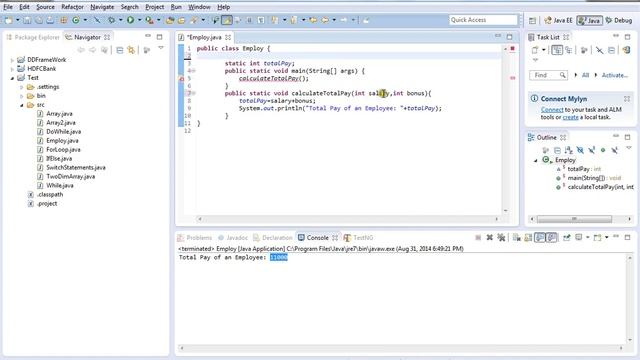
Task: Click the green Run button icon
Action: click(130, 20)
